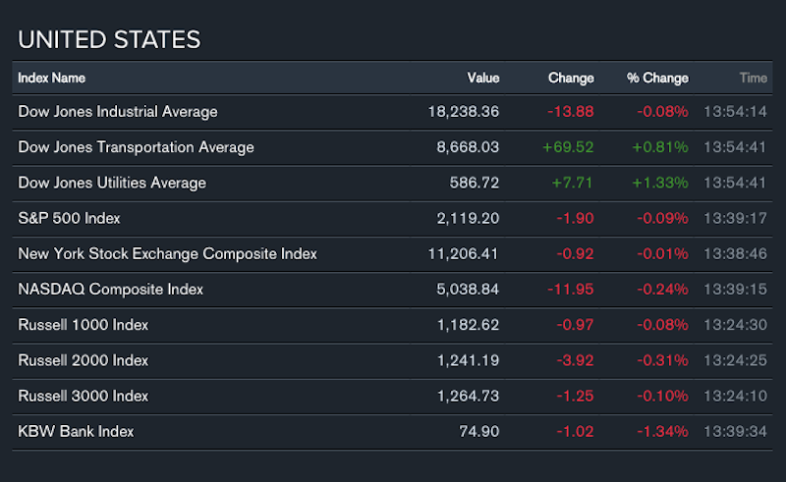Image resolution: width=786 pixels, height=482 pixels.
Task: Click the value 1,241.19
Action: click(468, 361)
